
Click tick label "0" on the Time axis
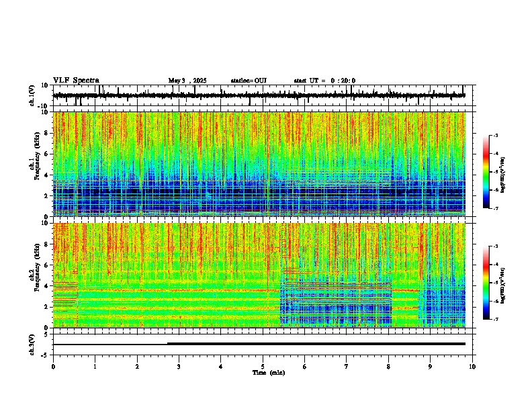(53, 367)
